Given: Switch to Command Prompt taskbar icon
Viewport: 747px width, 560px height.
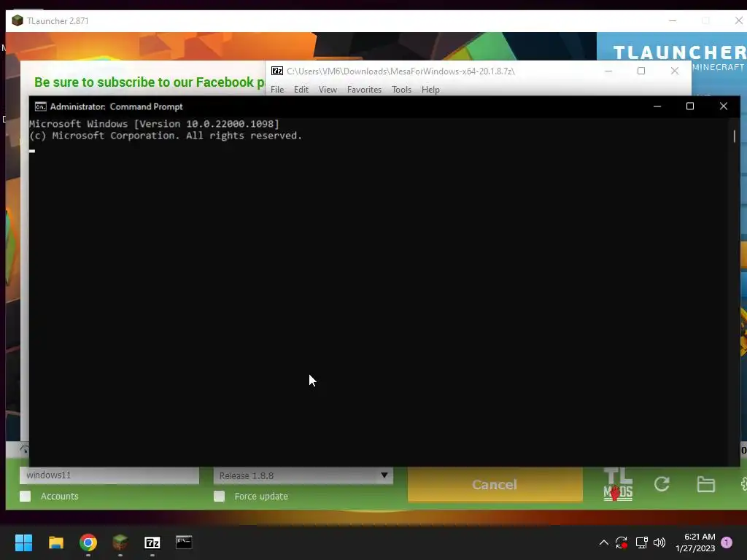Looking at the screenshot, I should (184, 542).
